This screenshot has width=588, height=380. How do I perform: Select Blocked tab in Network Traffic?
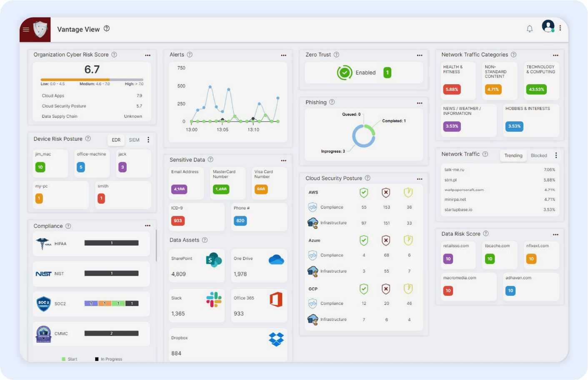click(x=538, y=156)
